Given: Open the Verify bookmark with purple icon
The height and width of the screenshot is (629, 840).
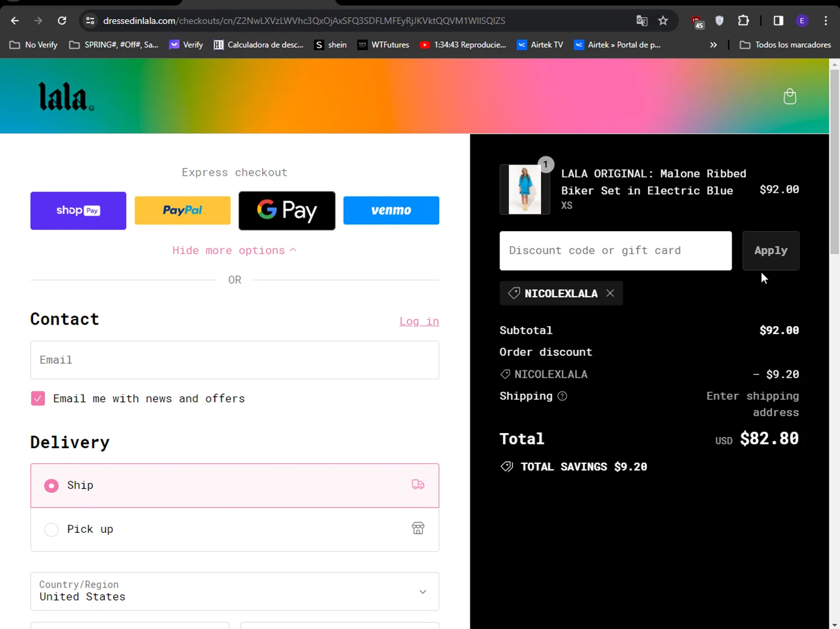Looking at the screenshot, I should click(x=186, y=45).
